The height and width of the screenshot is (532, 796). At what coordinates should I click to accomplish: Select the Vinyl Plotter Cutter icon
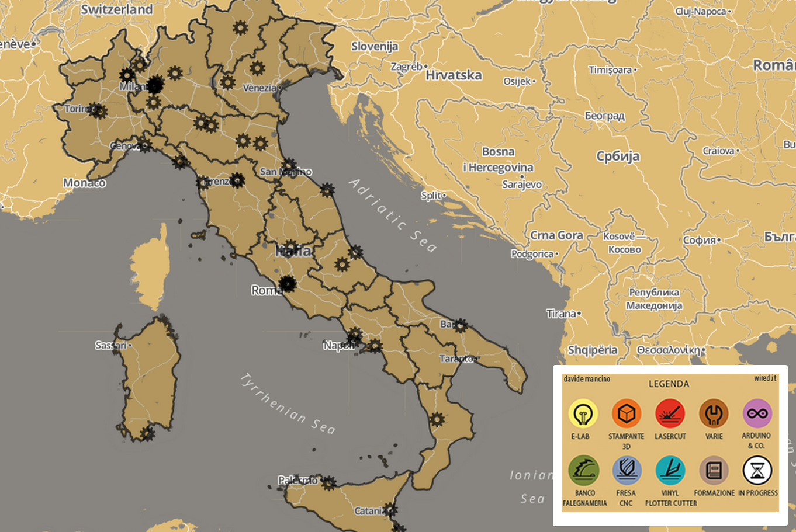(670, 471)
